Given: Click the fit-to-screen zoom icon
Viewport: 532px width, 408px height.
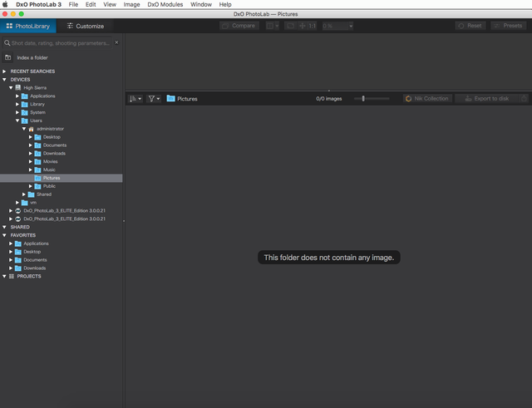Looking at the screenshot, I should [x=290, y=26].
